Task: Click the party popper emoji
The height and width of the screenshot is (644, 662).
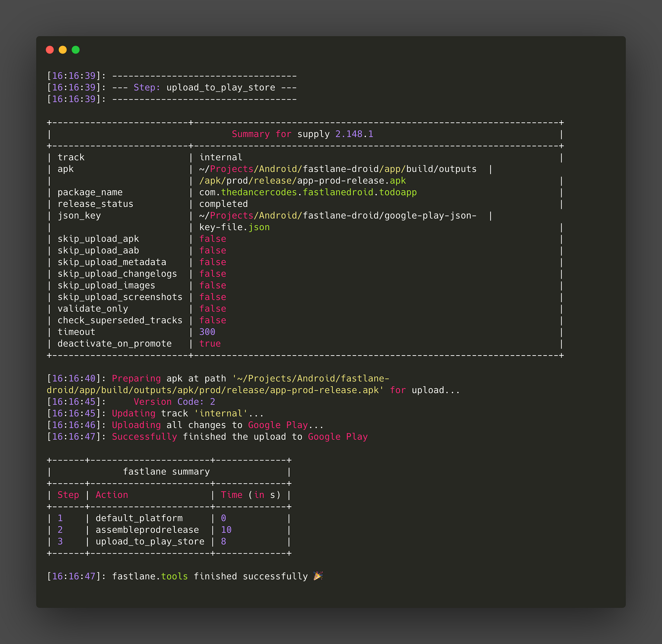Action: (x=318, y=576)
